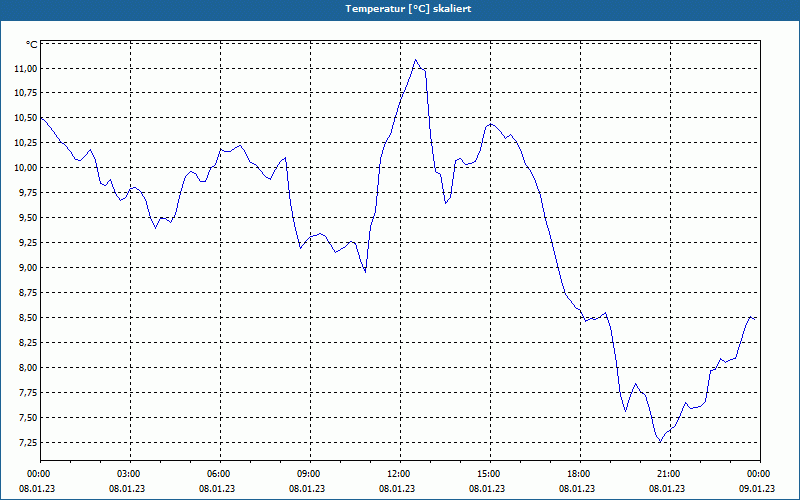Select the 7,75 y-axis label
The image size is (800, 500).
[28, 393]
